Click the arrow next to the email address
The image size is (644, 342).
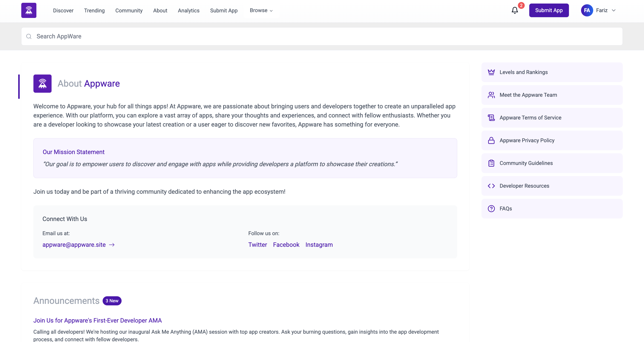tap(112, 245)
